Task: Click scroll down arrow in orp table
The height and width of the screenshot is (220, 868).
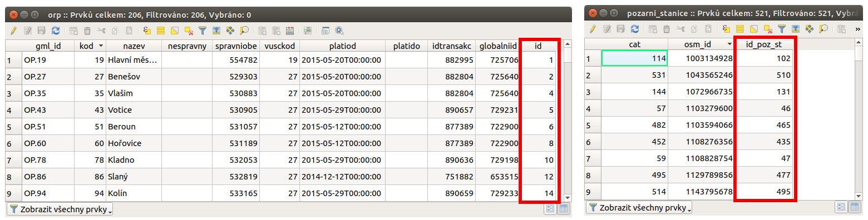Action: (567, 197)
